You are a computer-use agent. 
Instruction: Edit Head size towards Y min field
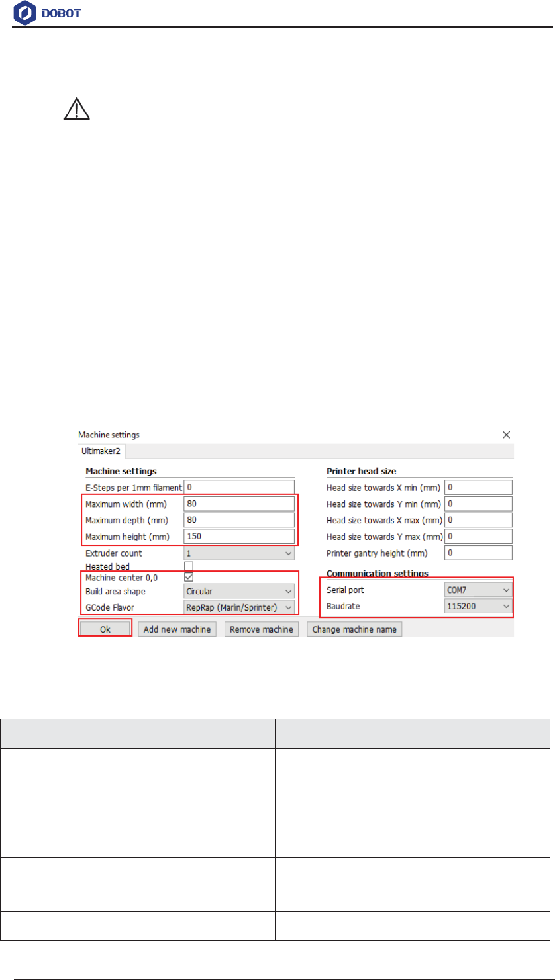click(479, 504)
